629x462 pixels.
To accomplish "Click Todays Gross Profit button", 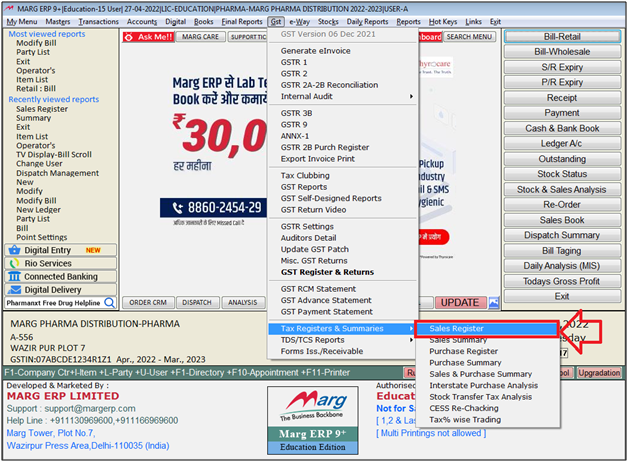I will click(x=562, y=281).
